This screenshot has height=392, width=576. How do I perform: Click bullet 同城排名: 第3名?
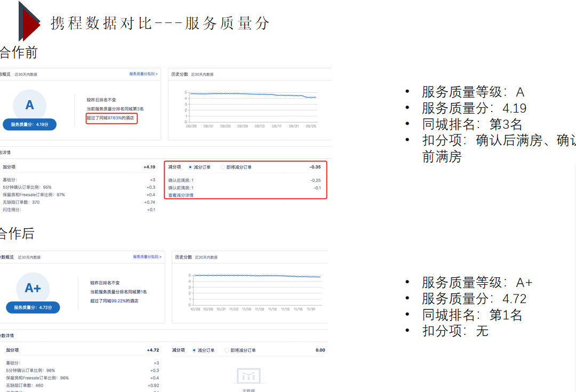click(472, 124)
